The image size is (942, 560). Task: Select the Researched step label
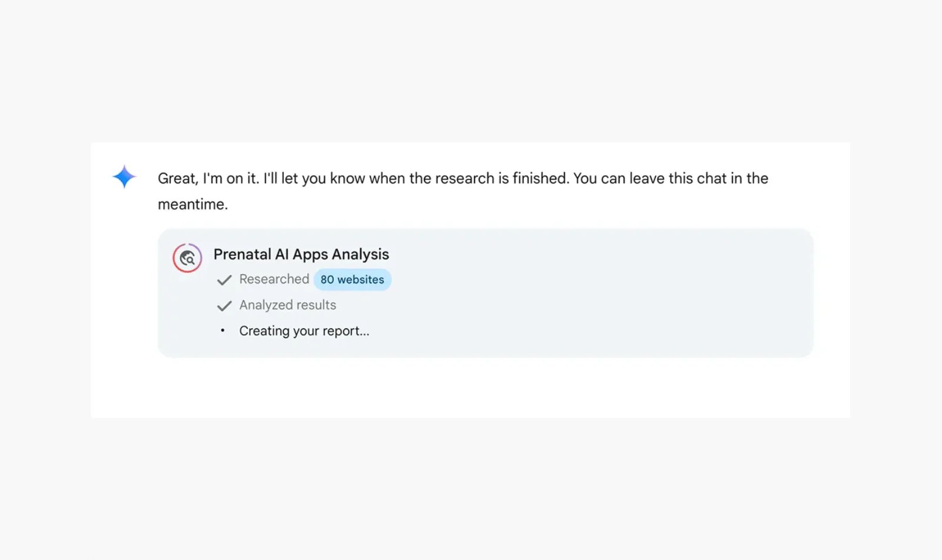(x=274, y=279)
